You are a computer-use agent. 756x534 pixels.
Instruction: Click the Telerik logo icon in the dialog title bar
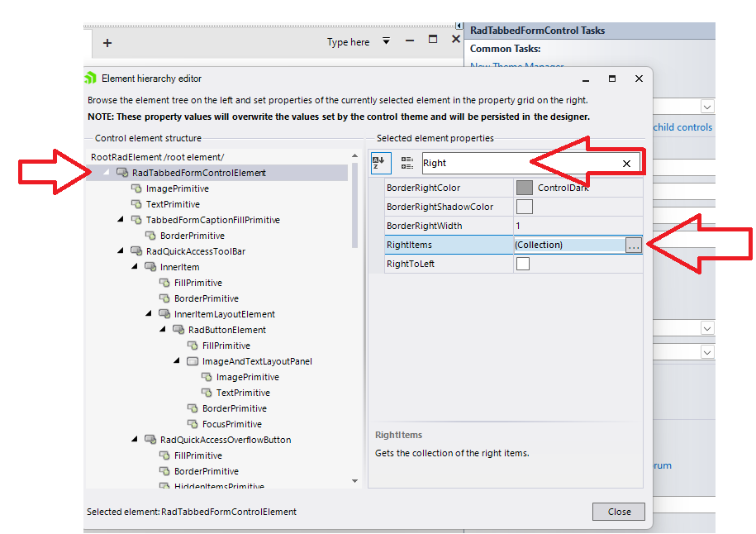point(91,78)
